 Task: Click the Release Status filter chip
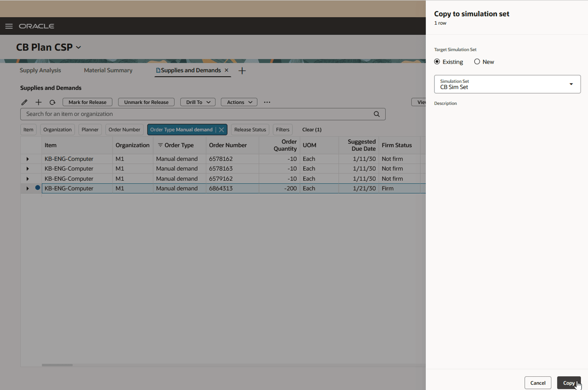(250, 130)
